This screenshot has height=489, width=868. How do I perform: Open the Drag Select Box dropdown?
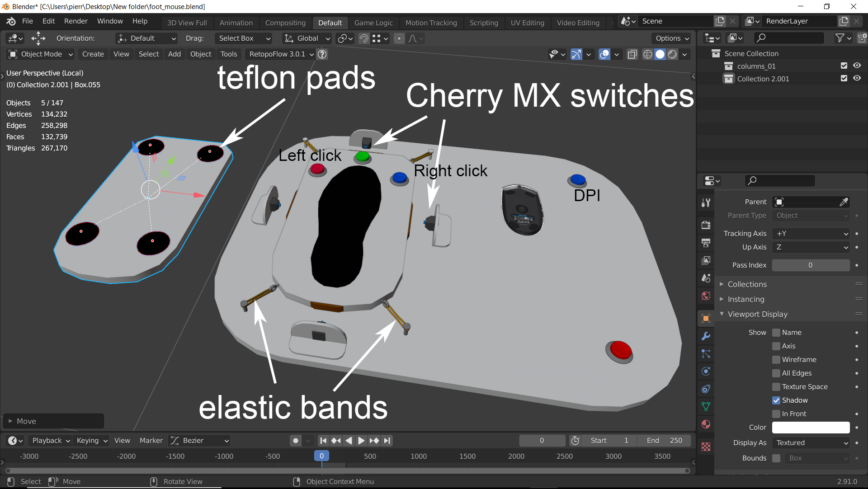pos(243,38)
